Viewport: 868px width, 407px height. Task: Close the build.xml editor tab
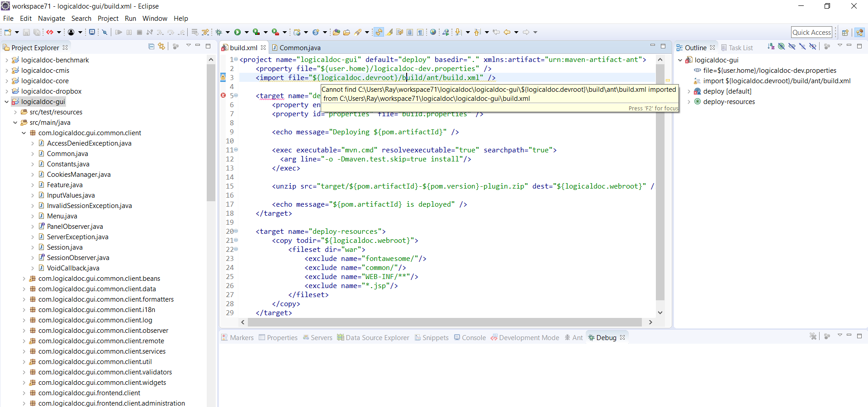pos(263,47)
